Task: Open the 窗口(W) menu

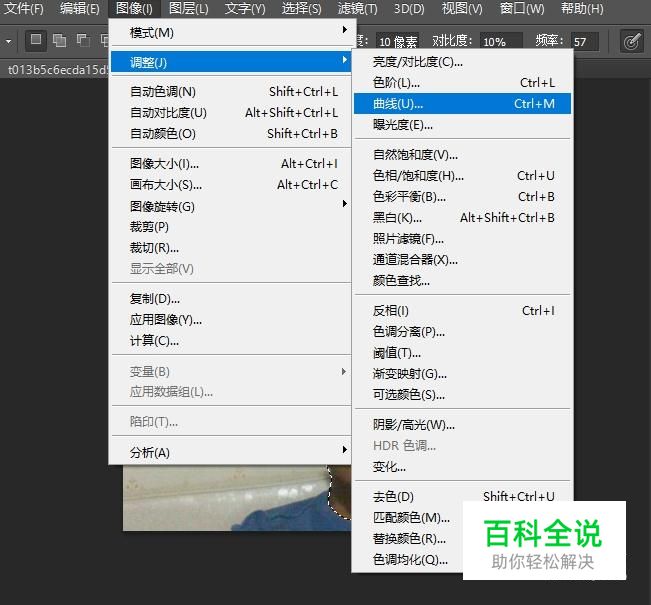Action: click(x=522, y=8)
